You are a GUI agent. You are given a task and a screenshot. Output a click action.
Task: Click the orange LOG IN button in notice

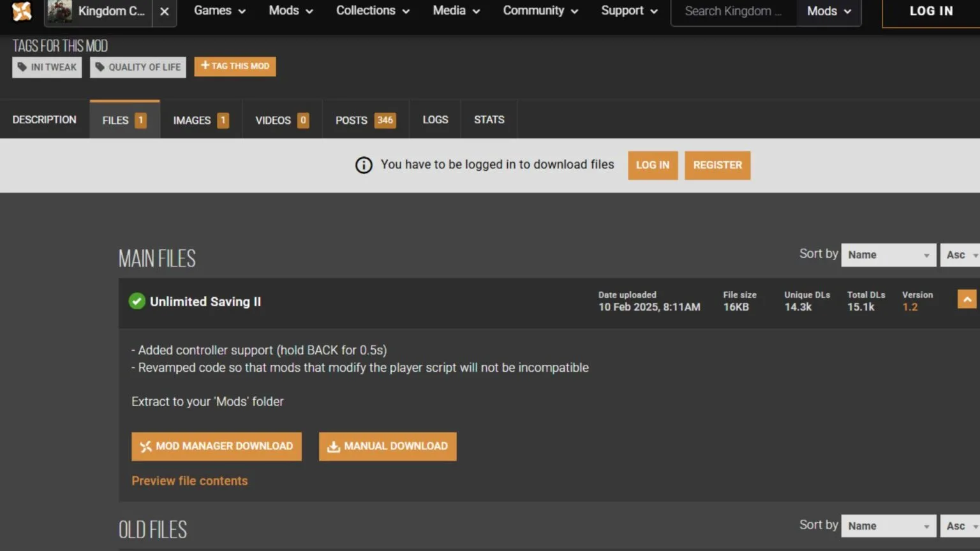pos(653,165)
